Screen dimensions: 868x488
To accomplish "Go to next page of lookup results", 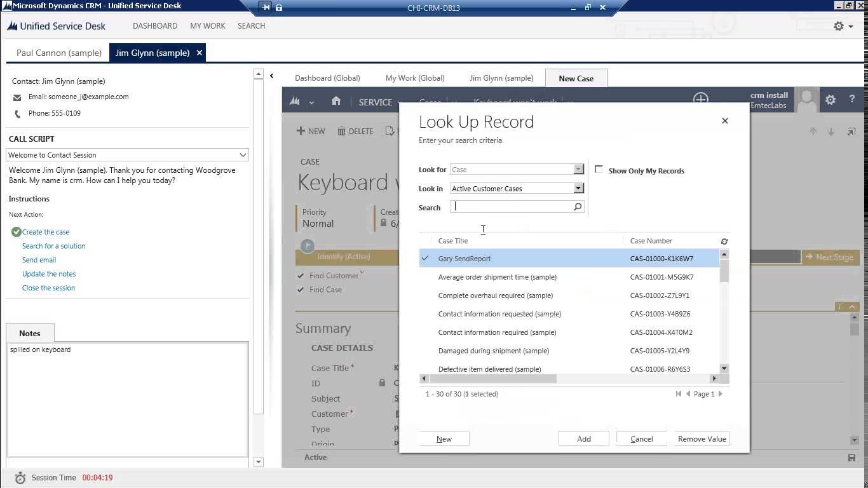I will click(720, 394).
